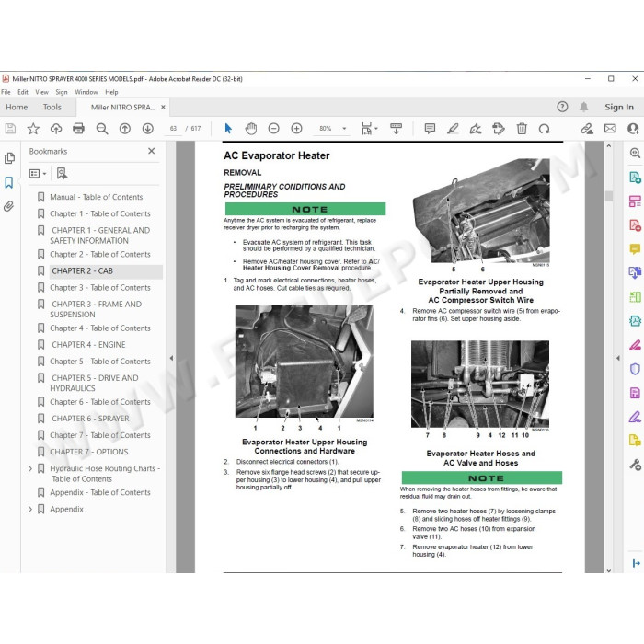Screen dimensions: 644x644
Task: Go to next page arrow icon
Action: coord(148,129)
